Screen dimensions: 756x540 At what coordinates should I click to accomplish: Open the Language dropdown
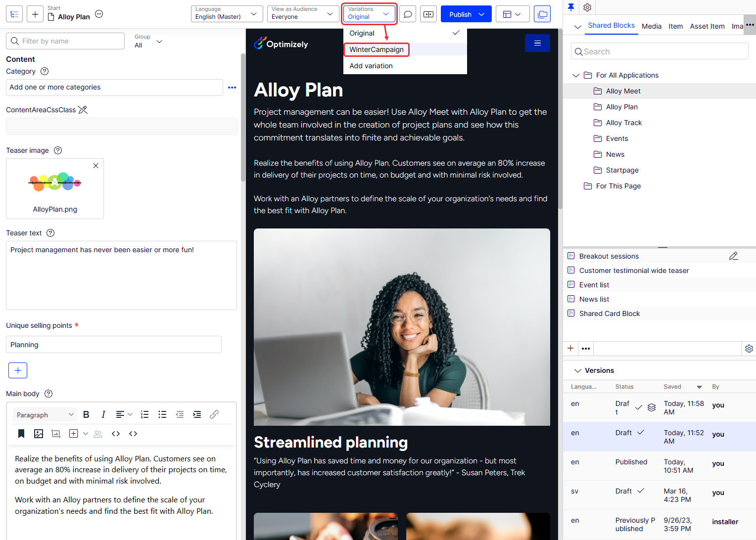pos(227,14)
